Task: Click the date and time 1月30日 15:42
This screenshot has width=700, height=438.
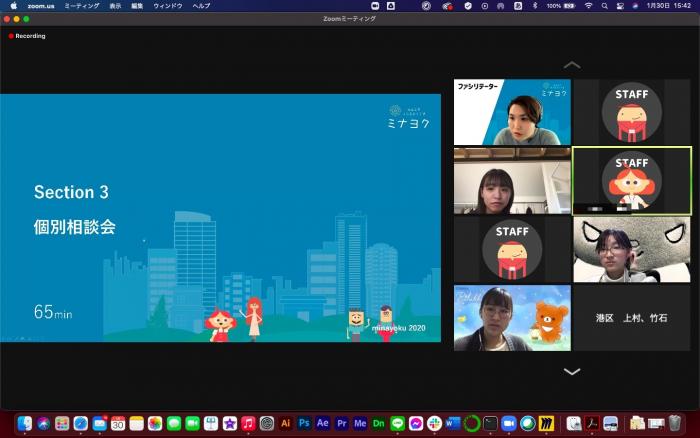Action: click(x=669, y=6)
